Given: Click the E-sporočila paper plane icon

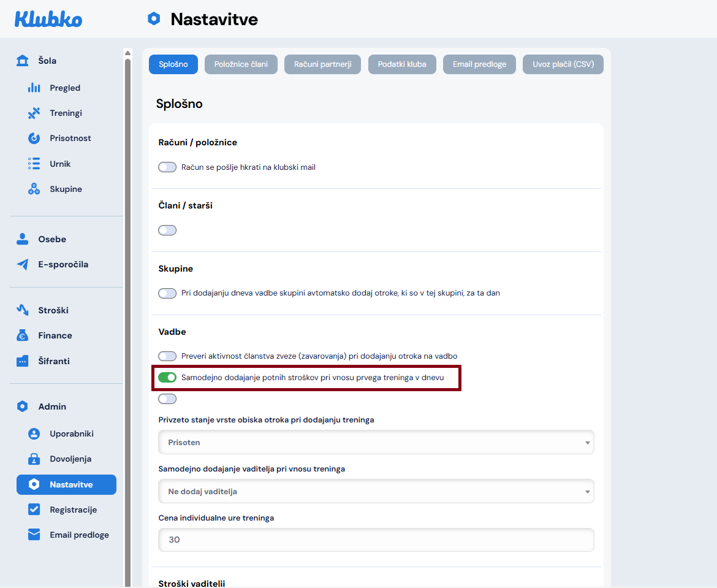Looking at the screenshot, I should pos(23,265).
